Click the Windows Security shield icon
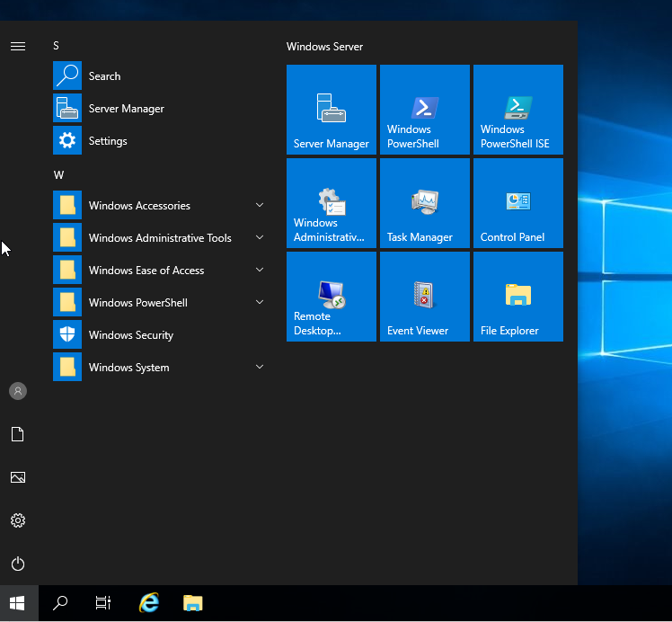Viewport: 672px width, 622px height. pos(67,334)
